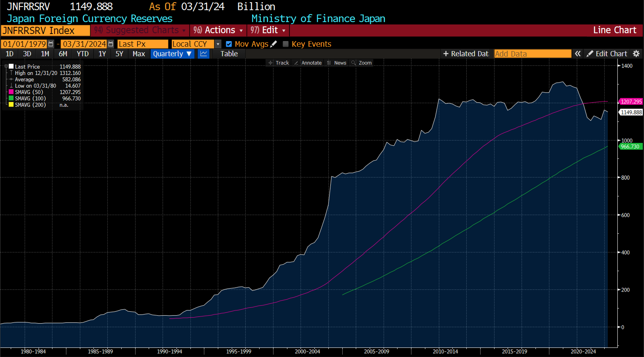Click the Add Data input field
Image resolution: width=644 pixels, height=357 pixels.
tap(532, 54)
